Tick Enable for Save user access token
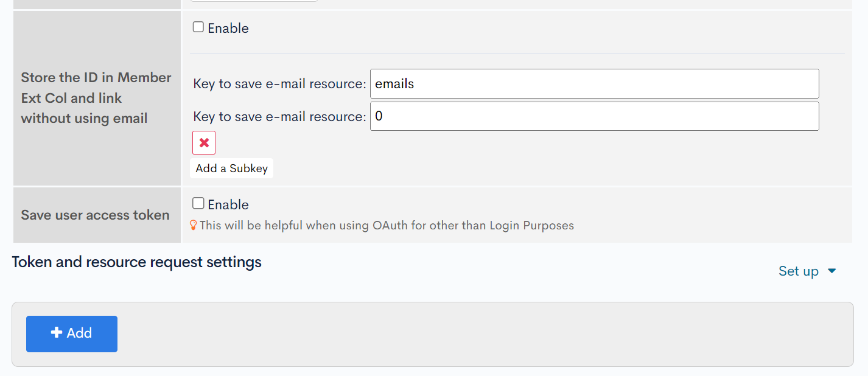The width and height of the screenshot is (868, 376). [x=198, y=203]
